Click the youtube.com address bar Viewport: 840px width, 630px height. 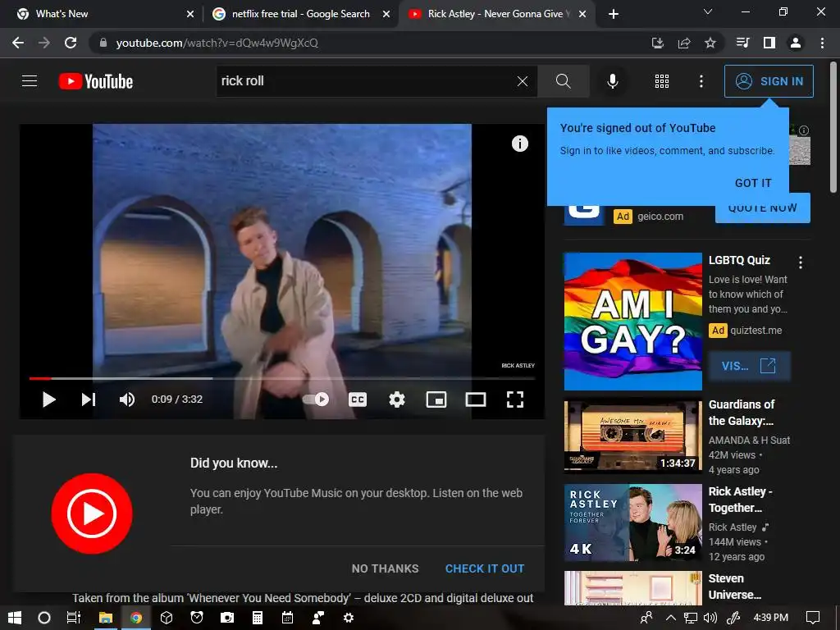[370, 43]
